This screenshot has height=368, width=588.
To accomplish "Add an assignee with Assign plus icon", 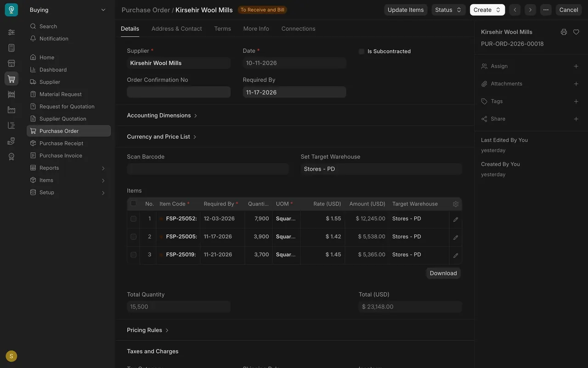I will click(x=576, y=66).
